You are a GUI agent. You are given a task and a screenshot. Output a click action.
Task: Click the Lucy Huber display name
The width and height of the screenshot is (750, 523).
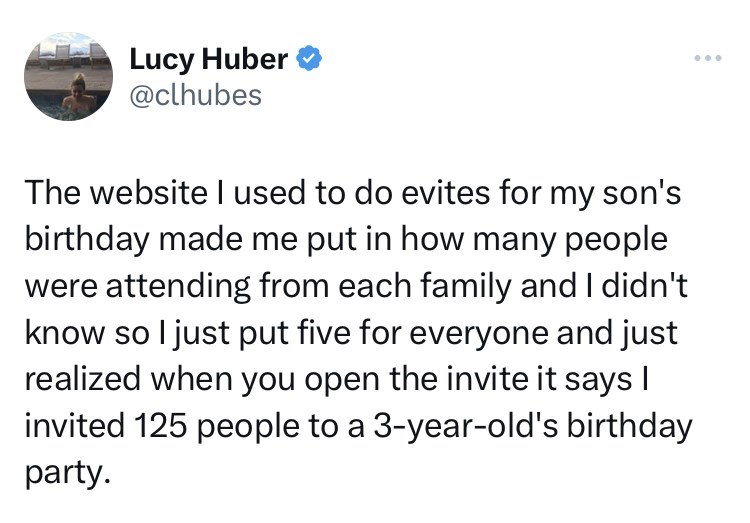pos(209,60)
